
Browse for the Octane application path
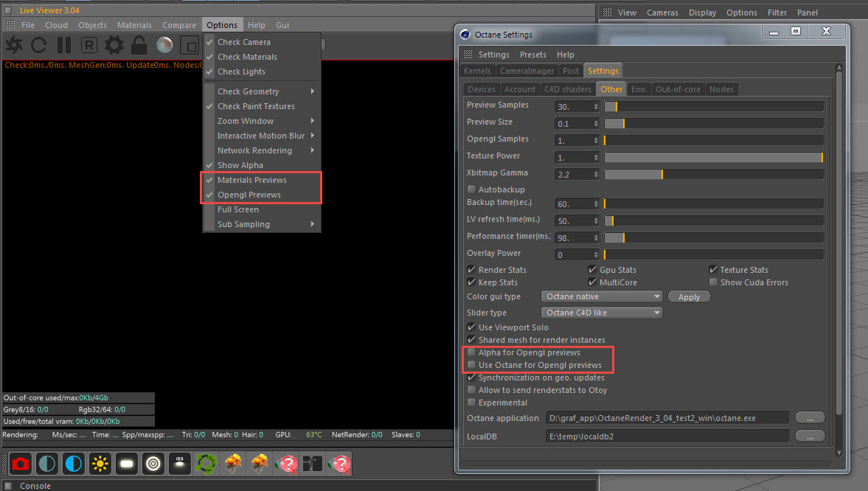(x=810, y=418)
